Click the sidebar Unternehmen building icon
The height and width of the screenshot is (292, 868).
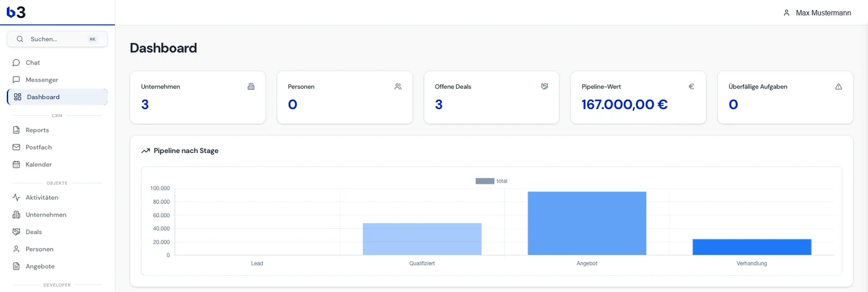tap(16, 215)
